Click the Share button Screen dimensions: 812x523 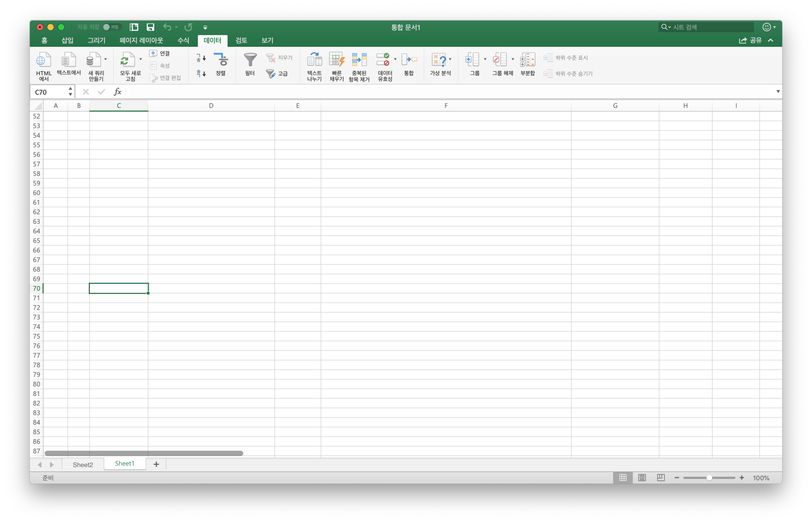tap(750, 40)
